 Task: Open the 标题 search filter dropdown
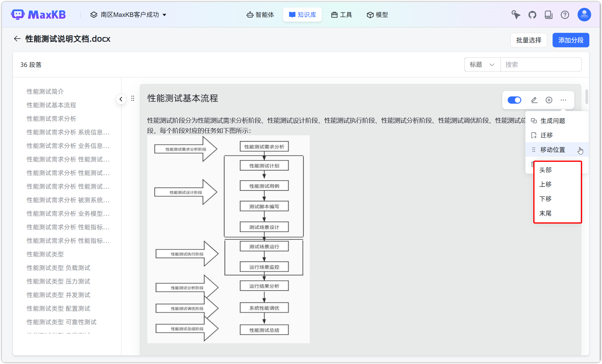[482, 64]
